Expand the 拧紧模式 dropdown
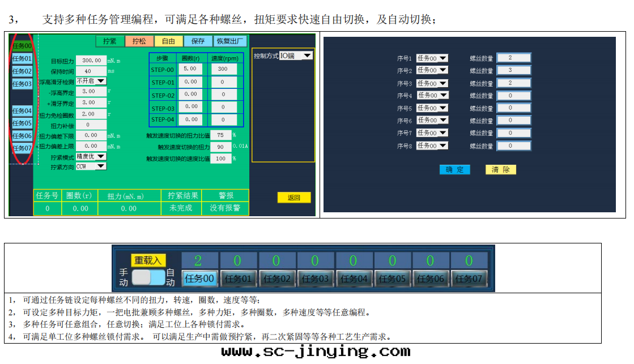Viewport: 634px width, 364px height. pyautogui.click(x=91, y=156)
